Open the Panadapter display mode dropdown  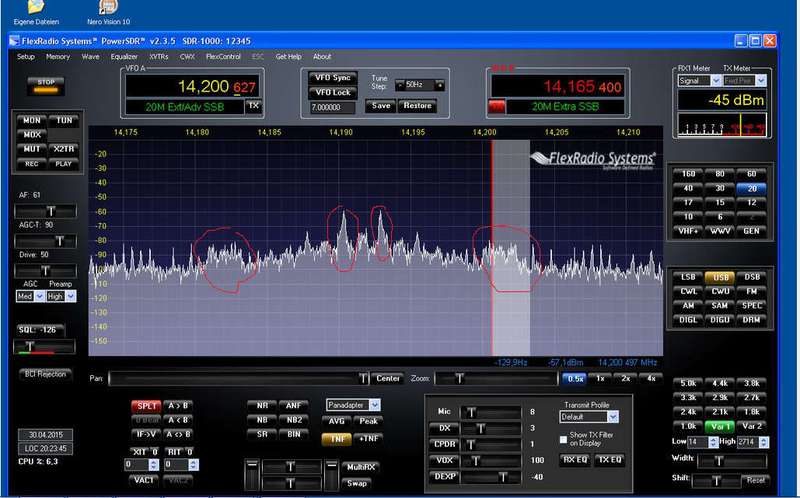coord(353,405)
